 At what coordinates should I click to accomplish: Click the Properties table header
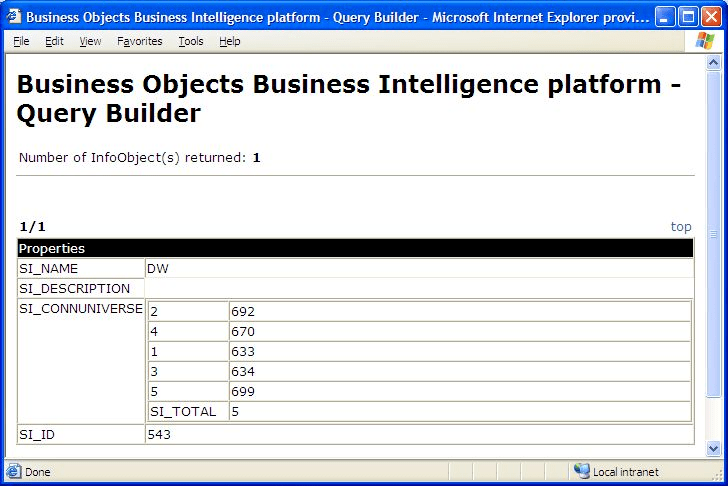[x=356, y=248]
